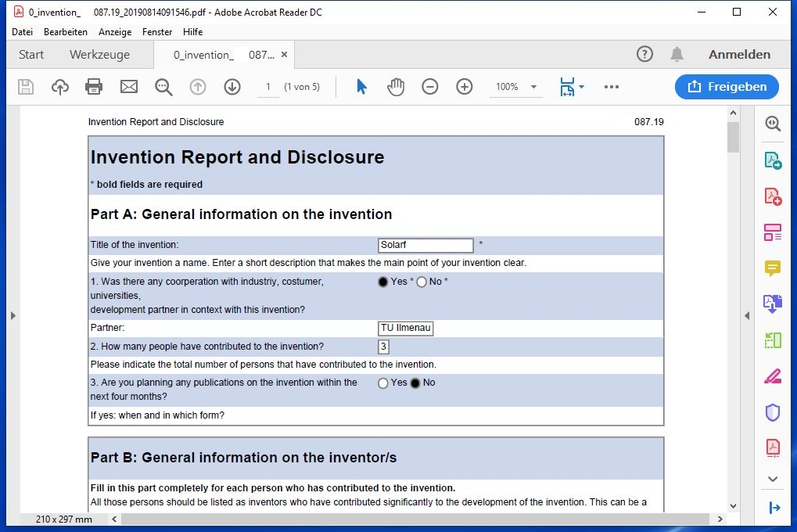The height and width of the screenshot is (532, 797).
Task: Select the 0_invention document tab
Action: pos(223,55)
